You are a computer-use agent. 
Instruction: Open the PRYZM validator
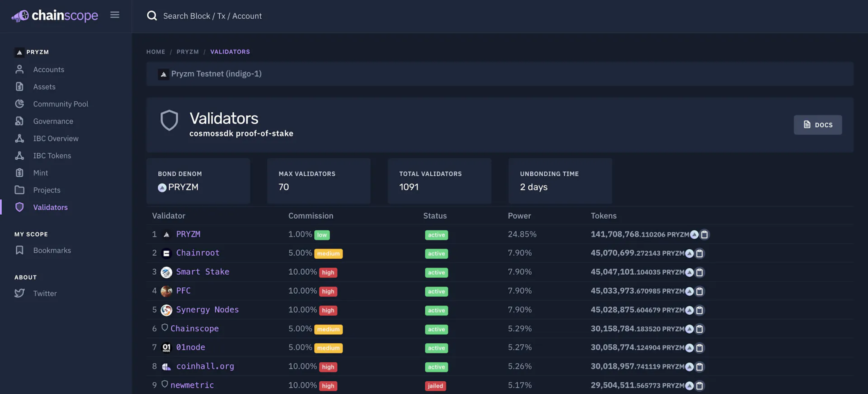click(188, 234)
